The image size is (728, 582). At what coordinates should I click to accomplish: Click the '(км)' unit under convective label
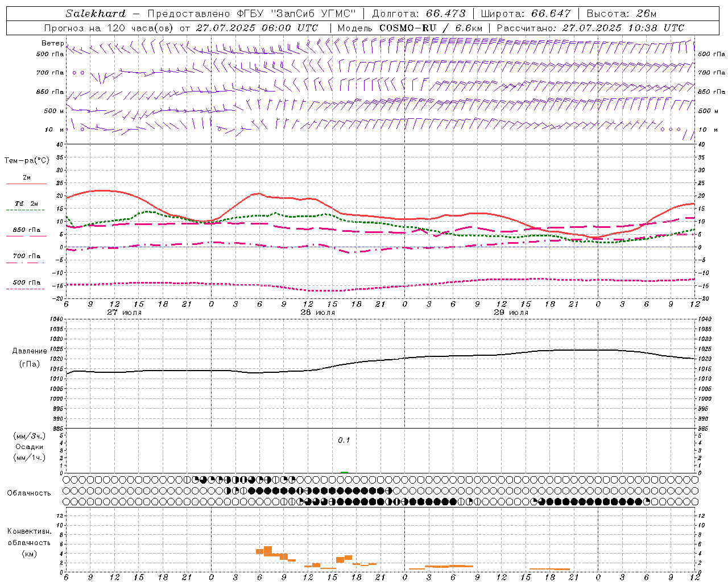pos(29,554)
